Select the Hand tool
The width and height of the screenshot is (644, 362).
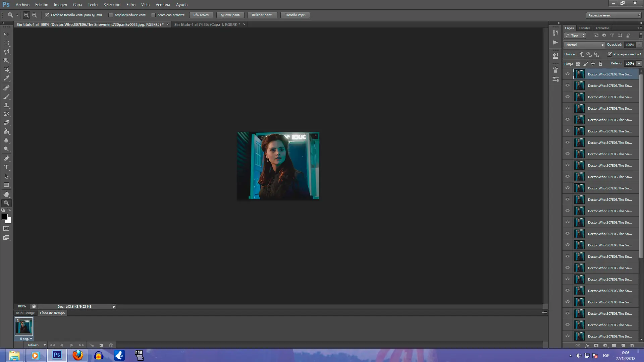(6, 194)
